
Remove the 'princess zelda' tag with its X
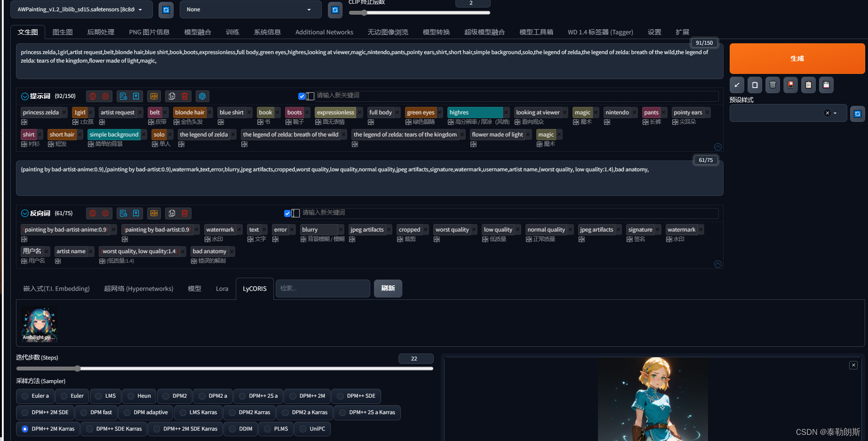[64, 112]
